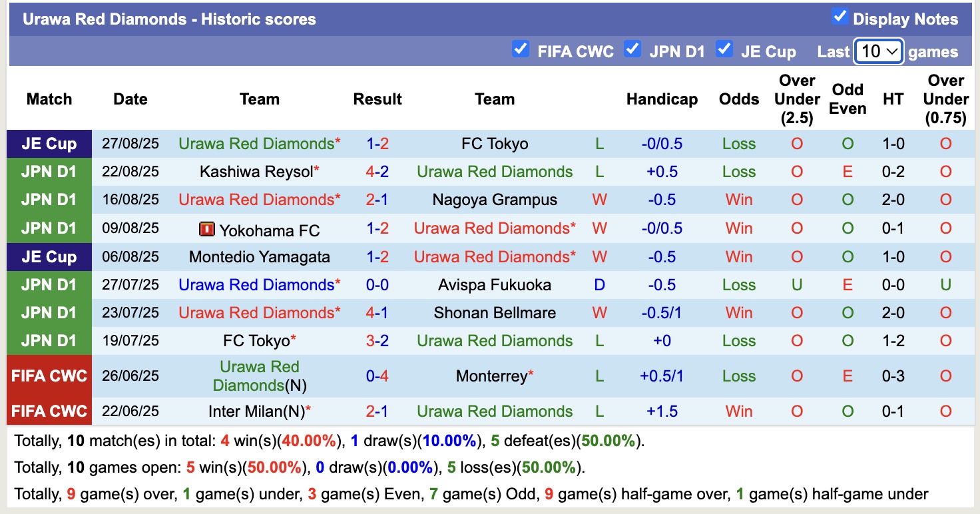Toggle the JE Cup filter checkbox

coord(726,49)
